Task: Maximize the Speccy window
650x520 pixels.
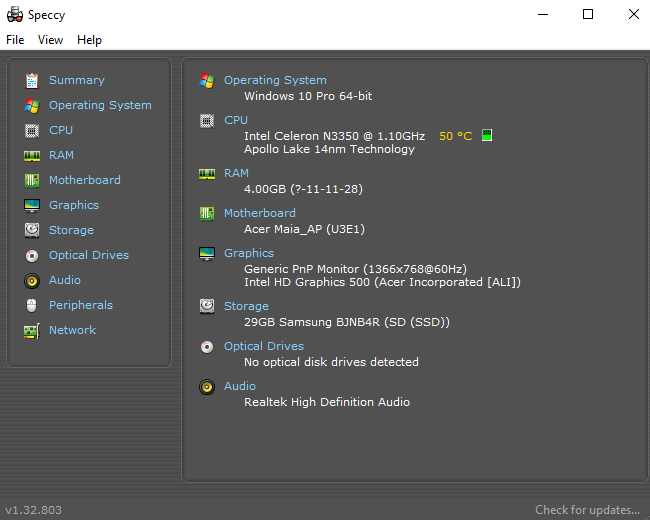Action: pos(588,15)
